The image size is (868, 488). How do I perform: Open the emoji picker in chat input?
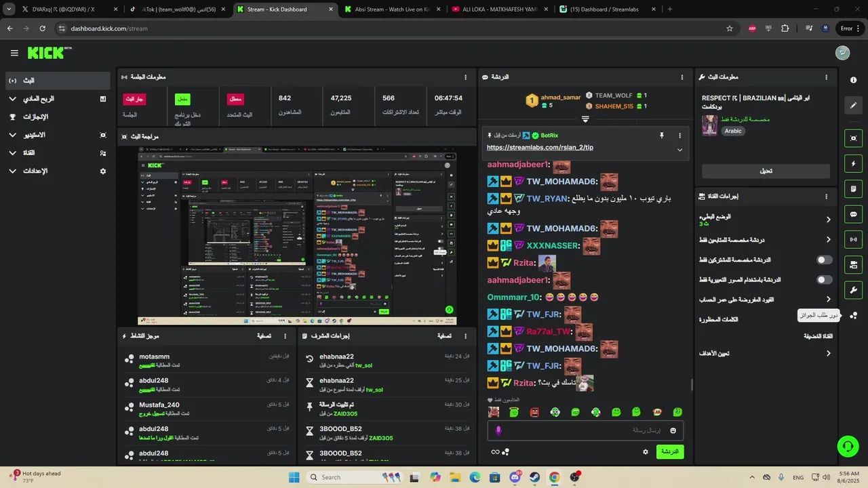[x=673, y=430]
